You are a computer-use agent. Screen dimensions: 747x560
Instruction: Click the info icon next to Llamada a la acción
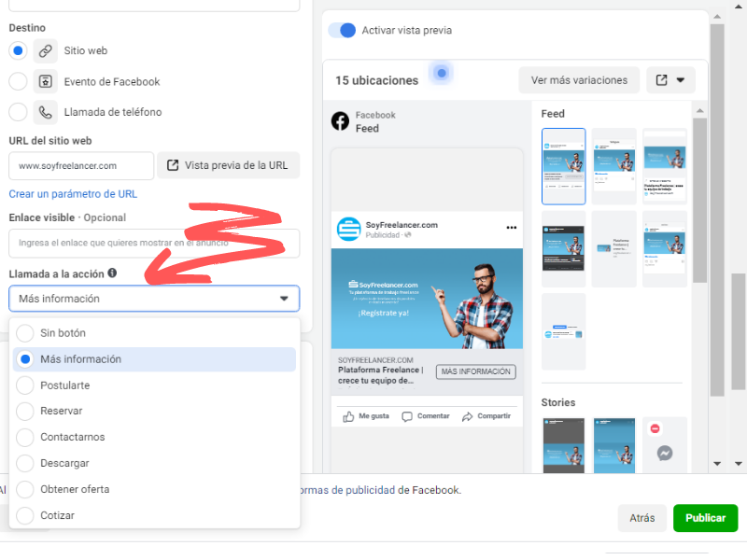coord(112,273)
